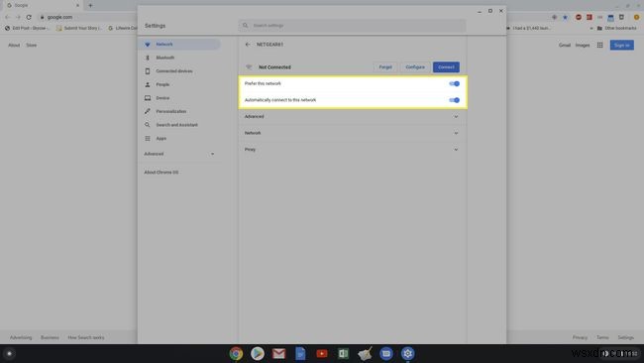
Task: Toggle Automatically connect to this network
Action: tap(454, 100)
